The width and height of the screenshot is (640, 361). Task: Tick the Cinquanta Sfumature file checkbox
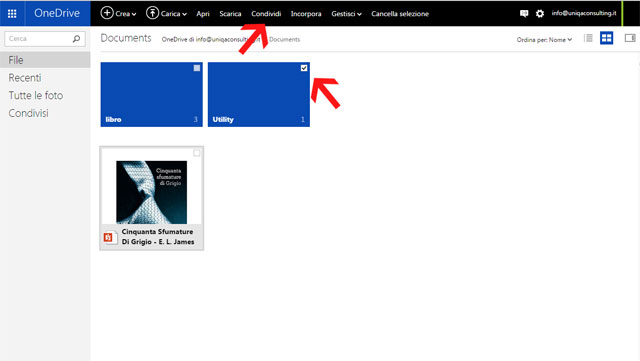click(197, 153)
